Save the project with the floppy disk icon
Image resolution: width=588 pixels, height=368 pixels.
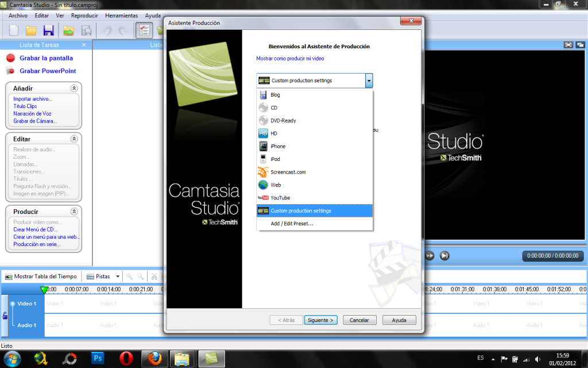coord(49,30)
